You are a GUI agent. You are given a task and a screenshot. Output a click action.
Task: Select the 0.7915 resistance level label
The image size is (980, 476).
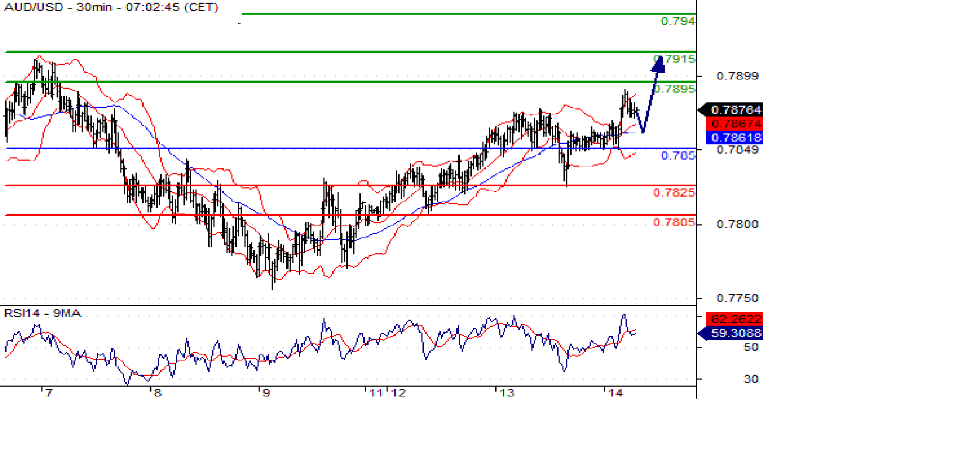point(675,59)
